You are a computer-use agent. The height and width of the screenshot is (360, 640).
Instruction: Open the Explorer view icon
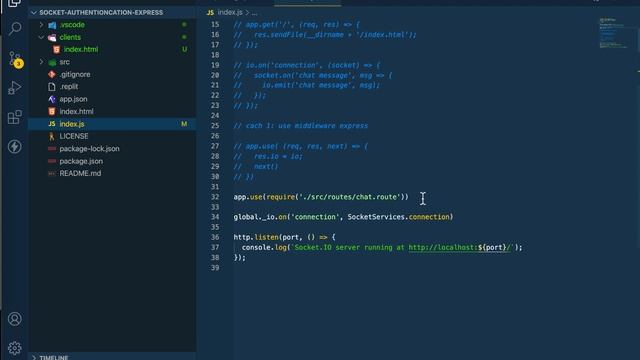pos(15,3)
